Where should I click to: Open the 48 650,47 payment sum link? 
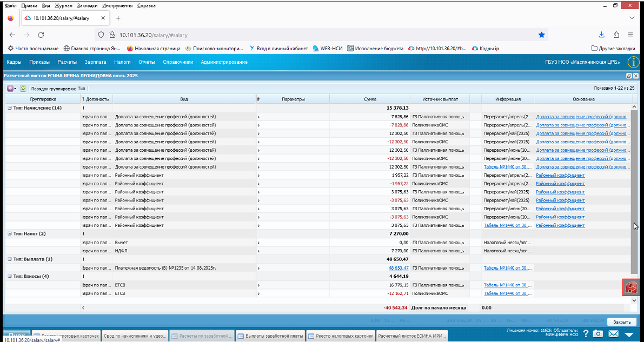[x=399, y=267]
